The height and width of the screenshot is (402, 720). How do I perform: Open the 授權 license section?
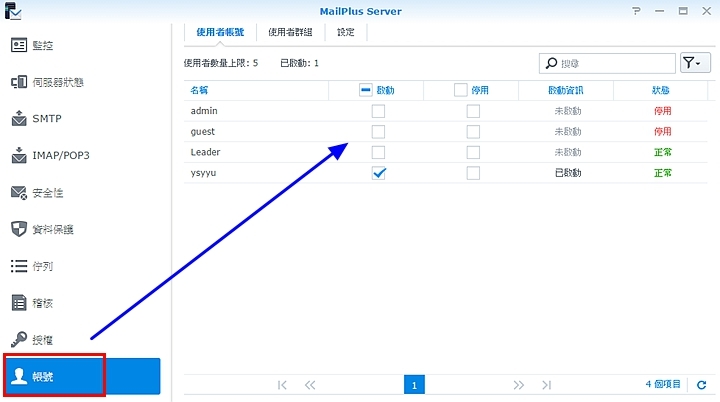click(x=32, y=340)
